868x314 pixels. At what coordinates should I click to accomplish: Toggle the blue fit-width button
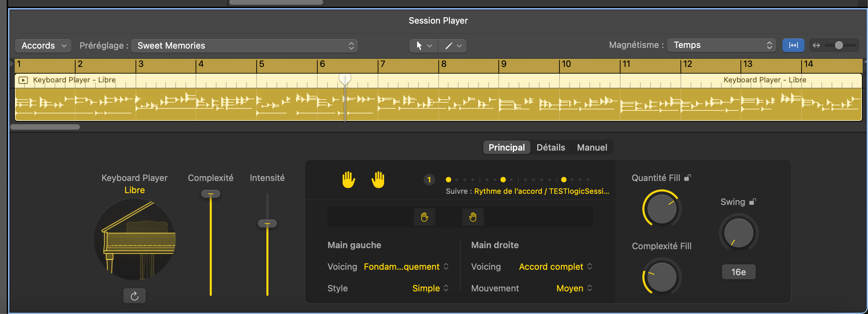click(793, 45)
